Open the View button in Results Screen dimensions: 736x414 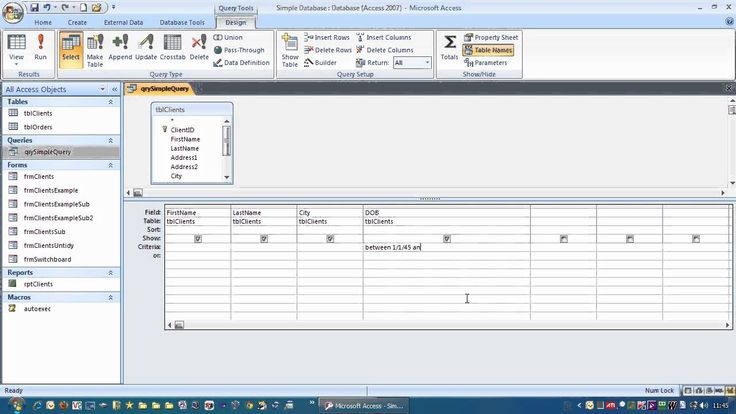pyautogui.click(x=16, y=49)
